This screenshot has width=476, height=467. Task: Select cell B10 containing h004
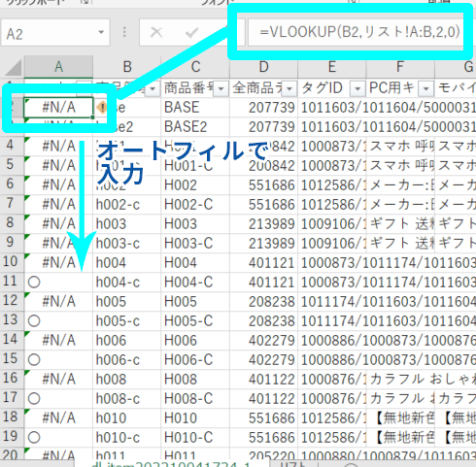(127, 263)
